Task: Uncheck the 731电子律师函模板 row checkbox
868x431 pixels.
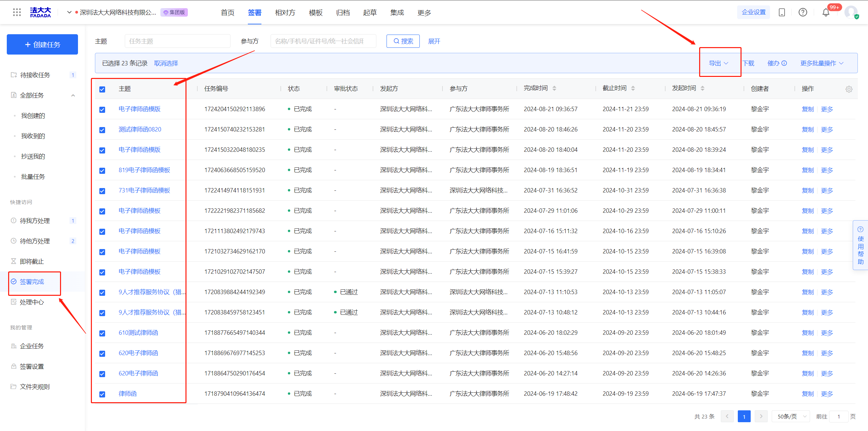Action: click(102, 191)
